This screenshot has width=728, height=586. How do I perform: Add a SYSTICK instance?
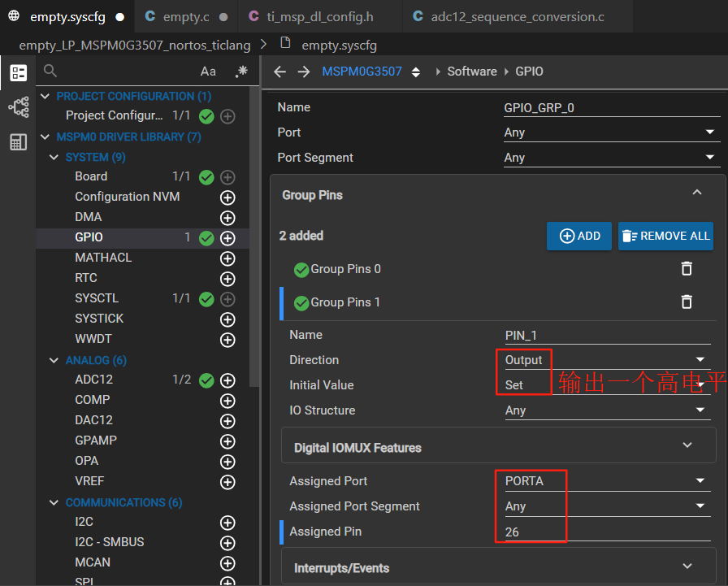(227, 319)
